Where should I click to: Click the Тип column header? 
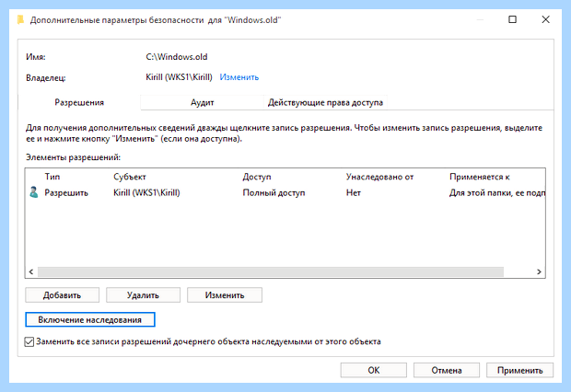52,177
